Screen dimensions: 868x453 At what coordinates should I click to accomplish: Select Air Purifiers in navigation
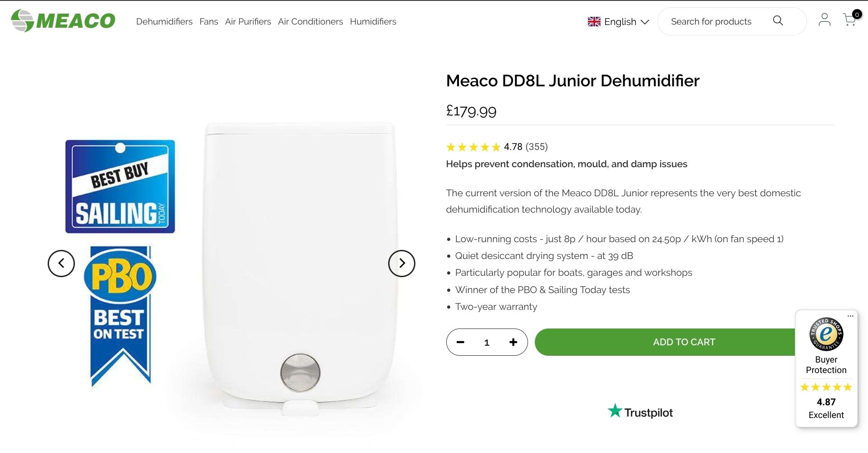click(248, 21)
